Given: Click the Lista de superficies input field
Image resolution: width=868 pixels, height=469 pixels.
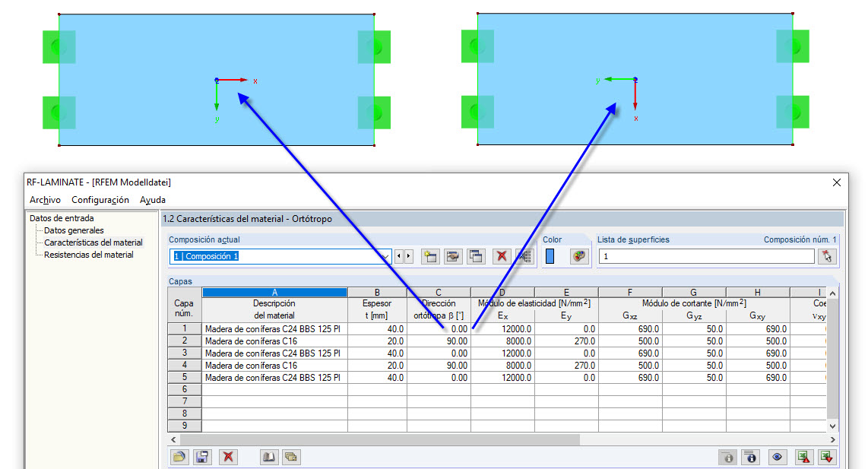Looking at the screenshot, I should pyautogui.click(x=706, y=256).
